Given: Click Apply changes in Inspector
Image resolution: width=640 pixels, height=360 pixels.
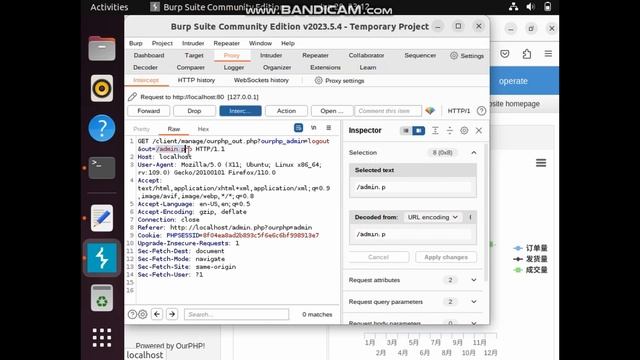Looking at the screenshot, I should coord(446,257).
